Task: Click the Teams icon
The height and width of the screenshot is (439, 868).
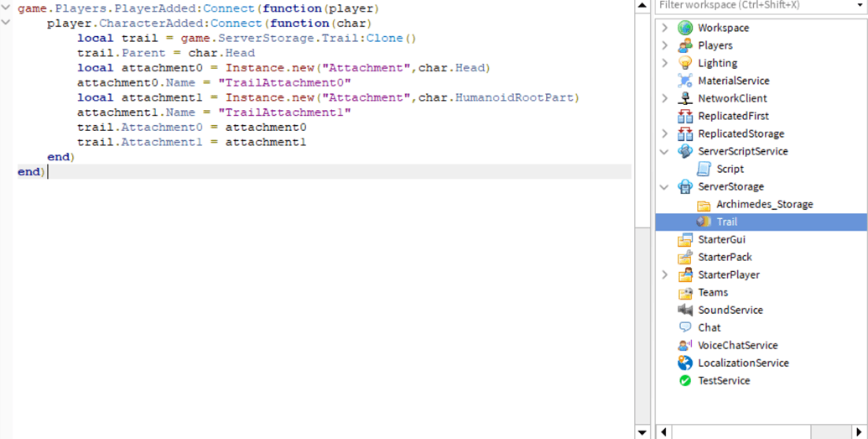Action: [x=685, y=292]
